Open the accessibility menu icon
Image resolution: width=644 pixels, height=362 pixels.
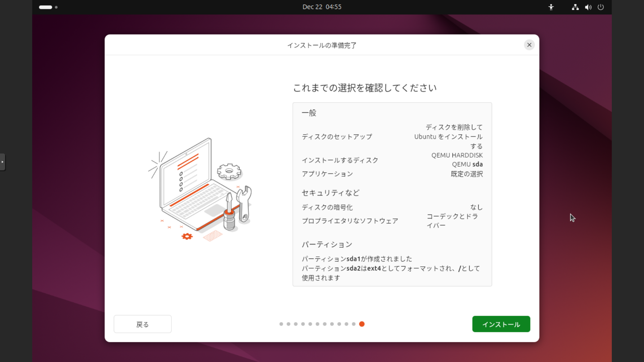tap(551, 7)
